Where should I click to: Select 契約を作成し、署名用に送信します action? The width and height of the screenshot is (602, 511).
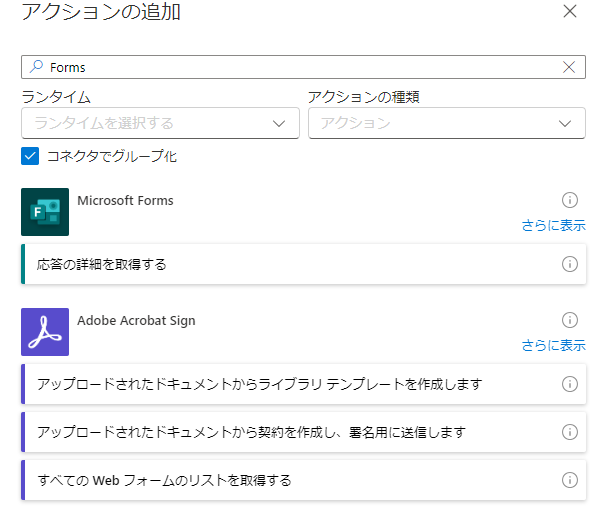[x=304, y=432]
